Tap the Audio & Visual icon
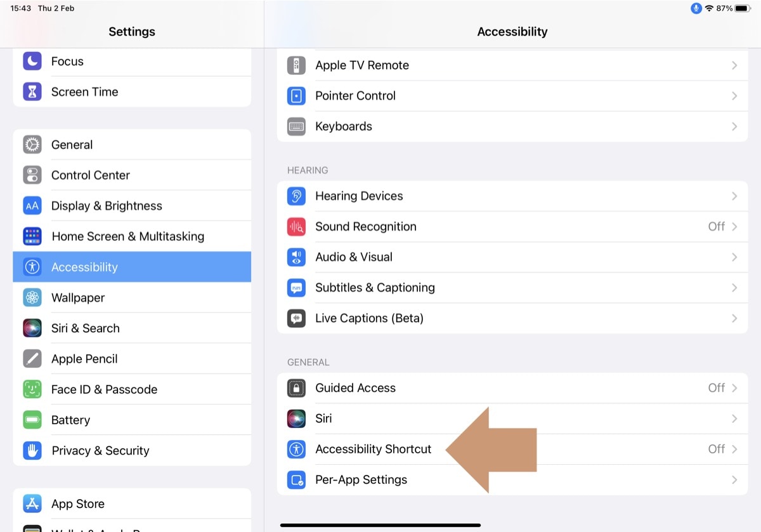The image size is (761, 532). (x=296, y=257)
